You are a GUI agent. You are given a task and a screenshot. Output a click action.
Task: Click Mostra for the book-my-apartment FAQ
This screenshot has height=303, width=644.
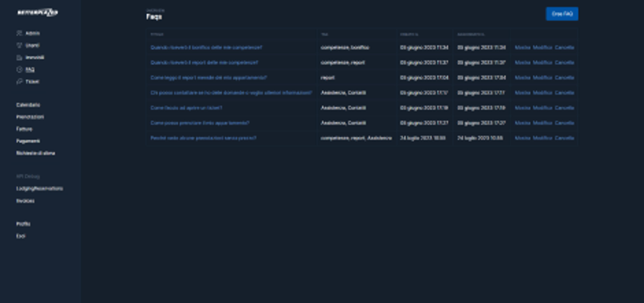click(523, 123)
